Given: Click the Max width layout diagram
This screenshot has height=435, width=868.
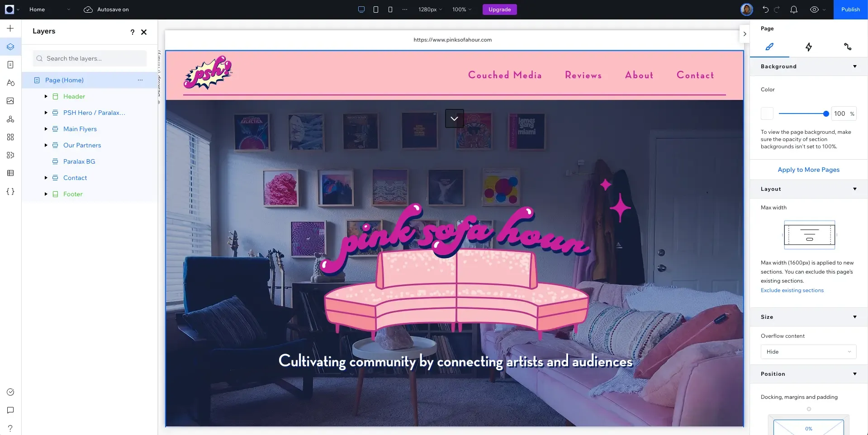Looking at the screenshot, I should pyautogui.click(x=809, y=235).
